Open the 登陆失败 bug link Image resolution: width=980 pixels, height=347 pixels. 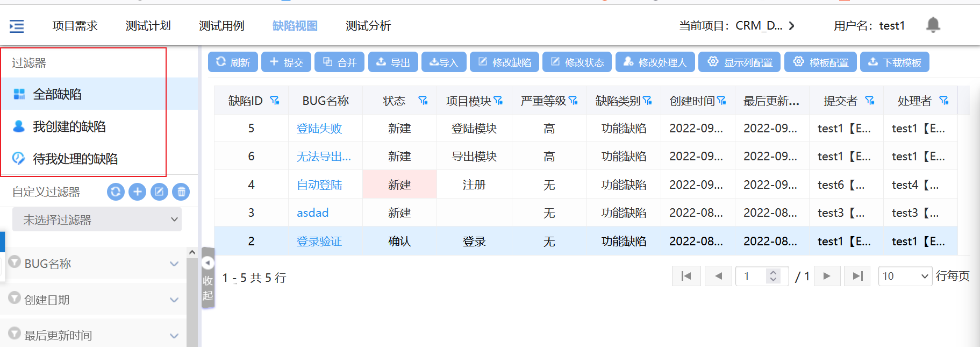point(319,129)
